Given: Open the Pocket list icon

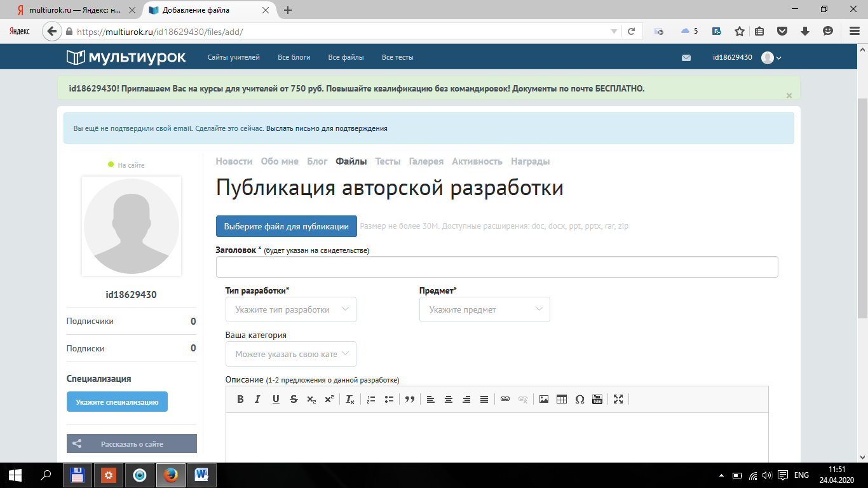Looking at the screenshot, I should [783, 31].
